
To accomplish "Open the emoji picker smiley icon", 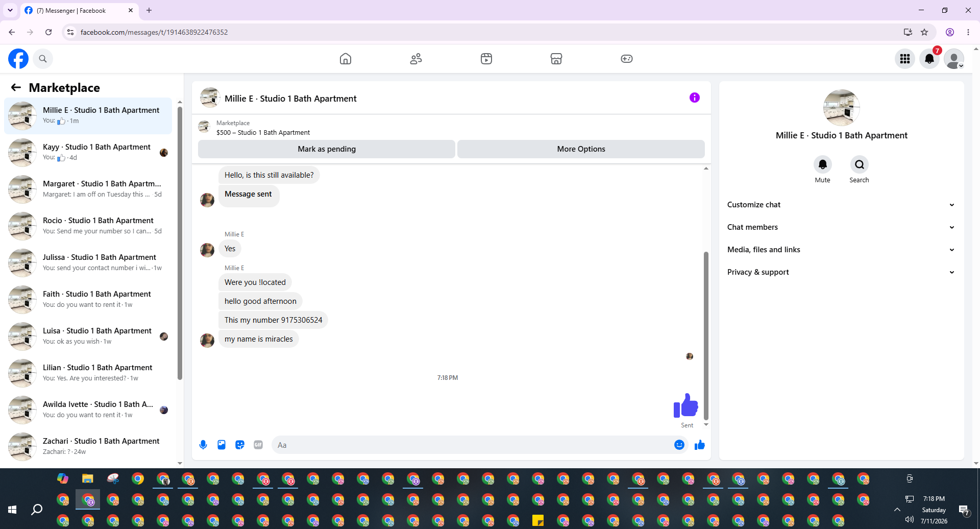I will click(x=679, y=445).
